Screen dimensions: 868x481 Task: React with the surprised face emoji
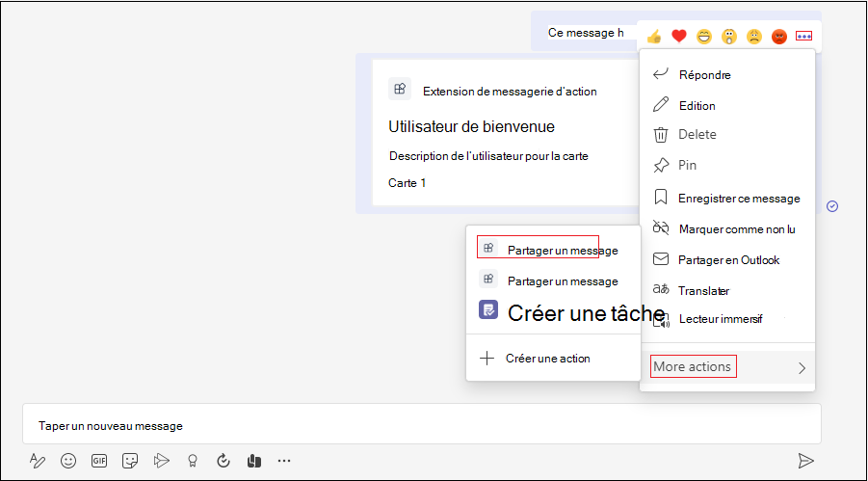[x=729, y=38]
